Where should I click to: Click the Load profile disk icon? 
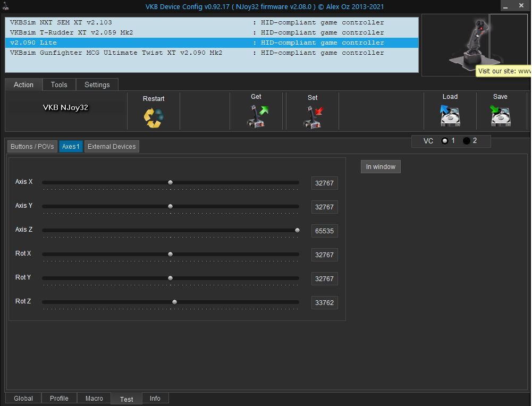(x=450, y=116)
